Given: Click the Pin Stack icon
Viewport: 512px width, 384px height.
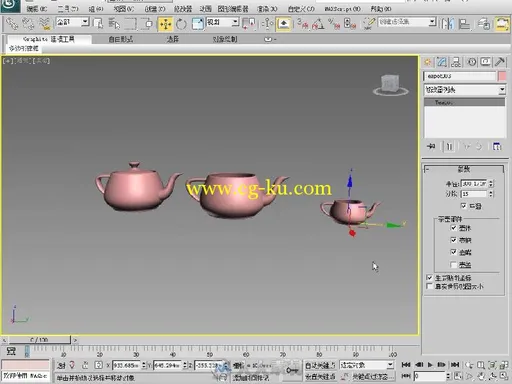Looking at the screenshot, I should (431, 146).
